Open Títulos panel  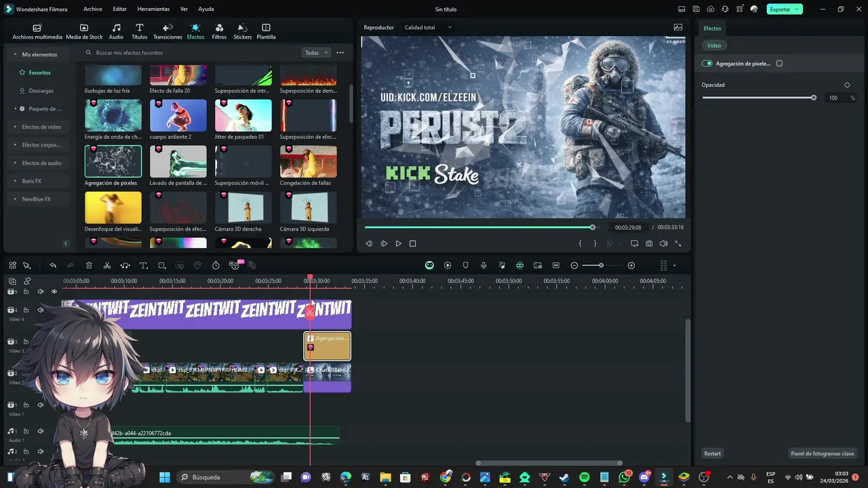[139, 31]
